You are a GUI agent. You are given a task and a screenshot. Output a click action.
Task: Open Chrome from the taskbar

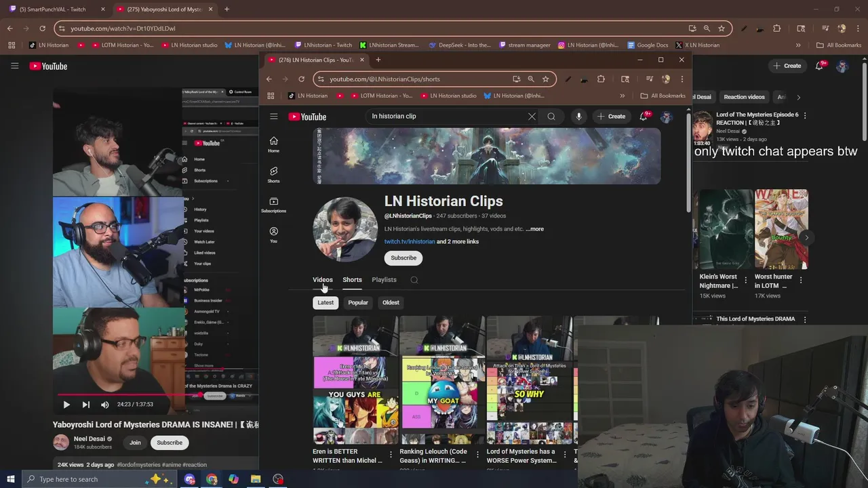pyautogui.click(x=212, y=479)
